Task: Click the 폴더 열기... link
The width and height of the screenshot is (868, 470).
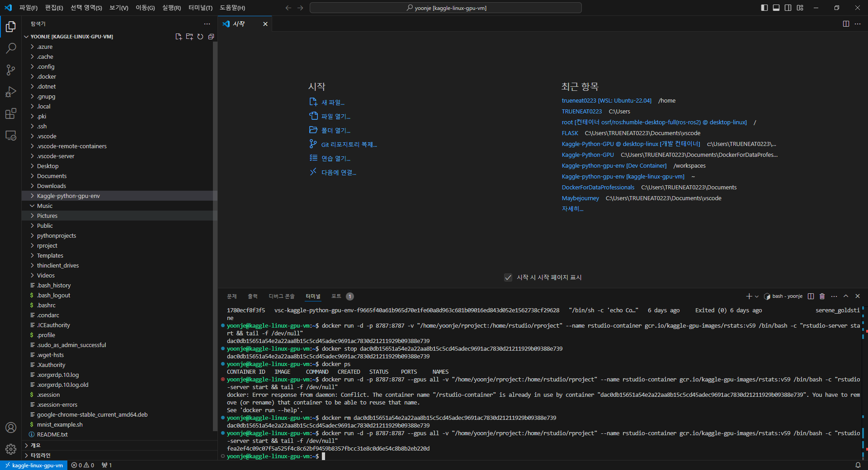Action: [336, 131]
